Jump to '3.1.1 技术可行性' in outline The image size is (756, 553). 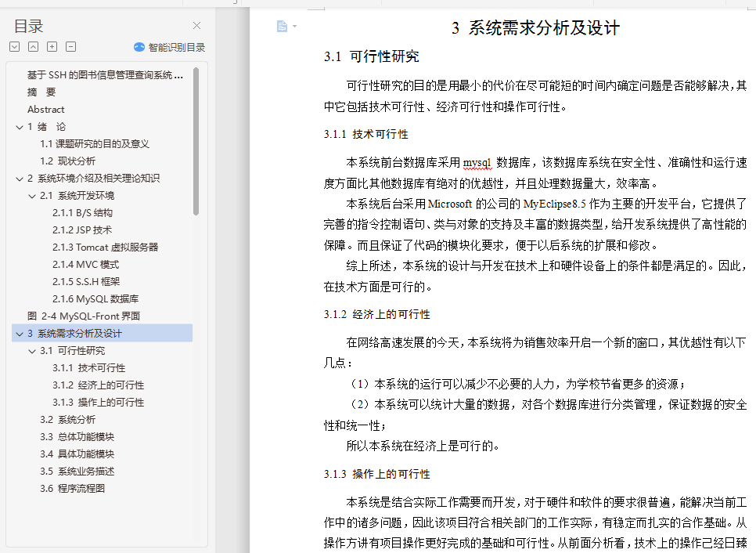[x=88, y=368]
